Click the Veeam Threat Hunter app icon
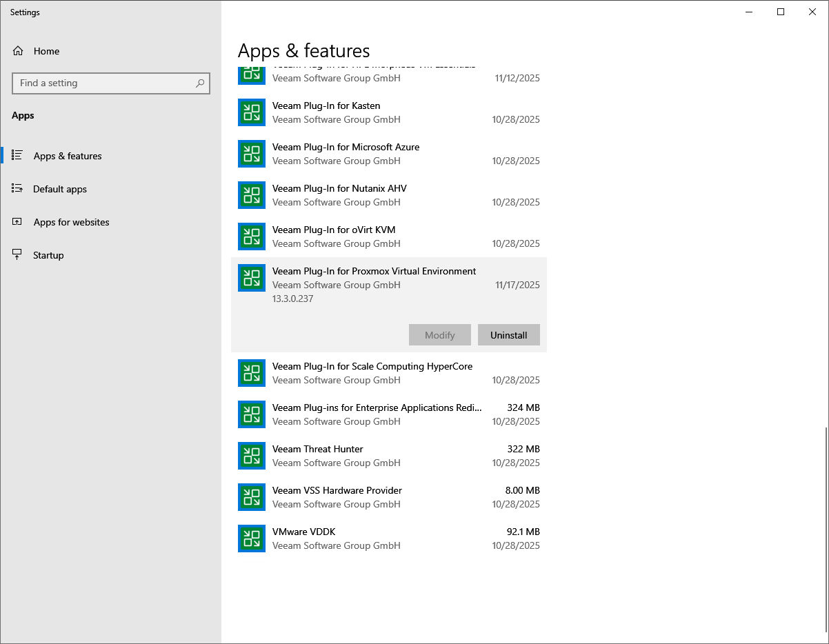The width and height of the screenshot is (829, 644). pos(252,456)
